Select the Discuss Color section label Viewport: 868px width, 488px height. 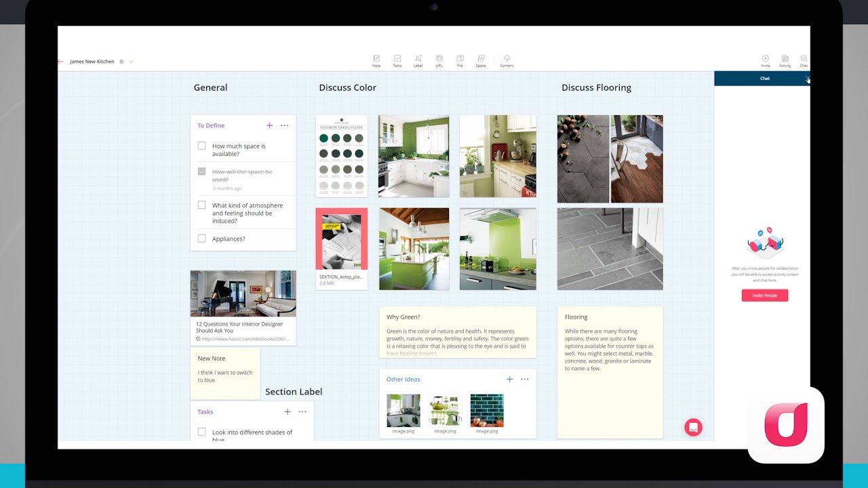(x=347, y=87)
